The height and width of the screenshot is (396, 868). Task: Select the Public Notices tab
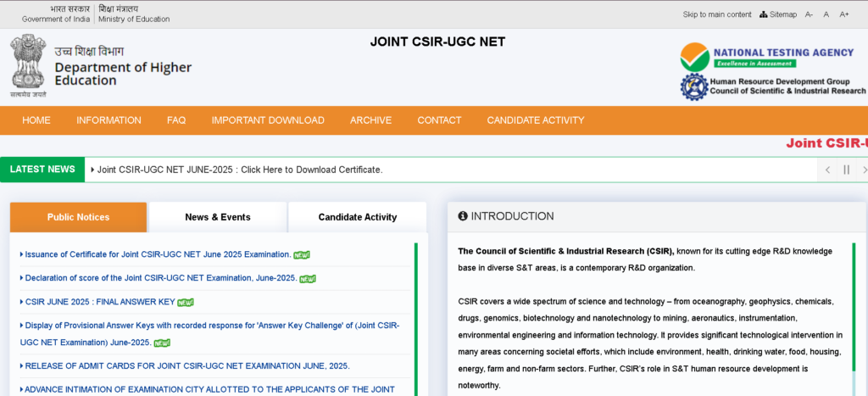tap(78, 217)
